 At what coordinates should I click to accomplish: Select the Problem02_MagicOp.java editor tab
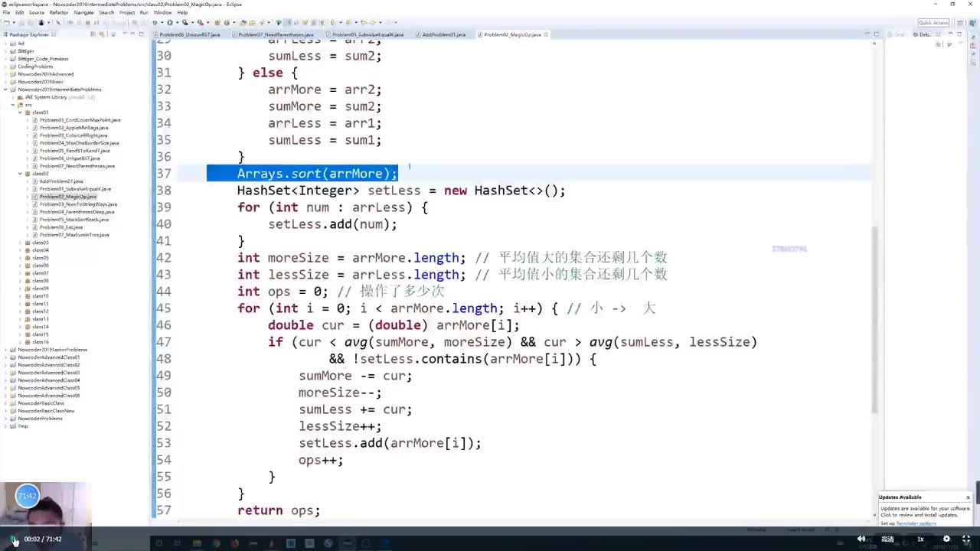coord(512,34)
